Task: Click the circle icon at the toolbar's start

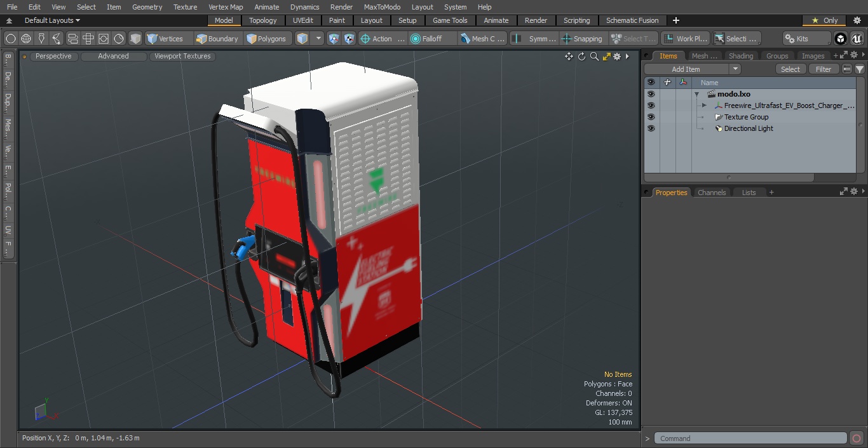Action: click(11, 39)
